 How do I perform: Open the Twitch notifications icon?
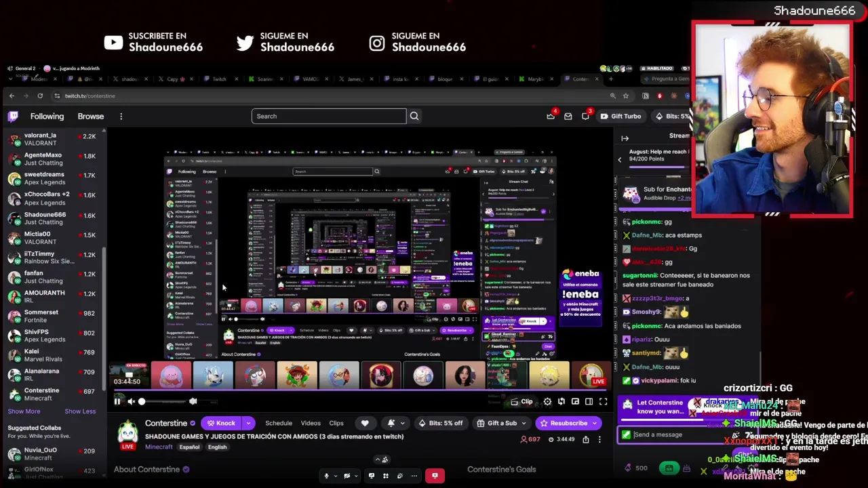pos(585,117)
